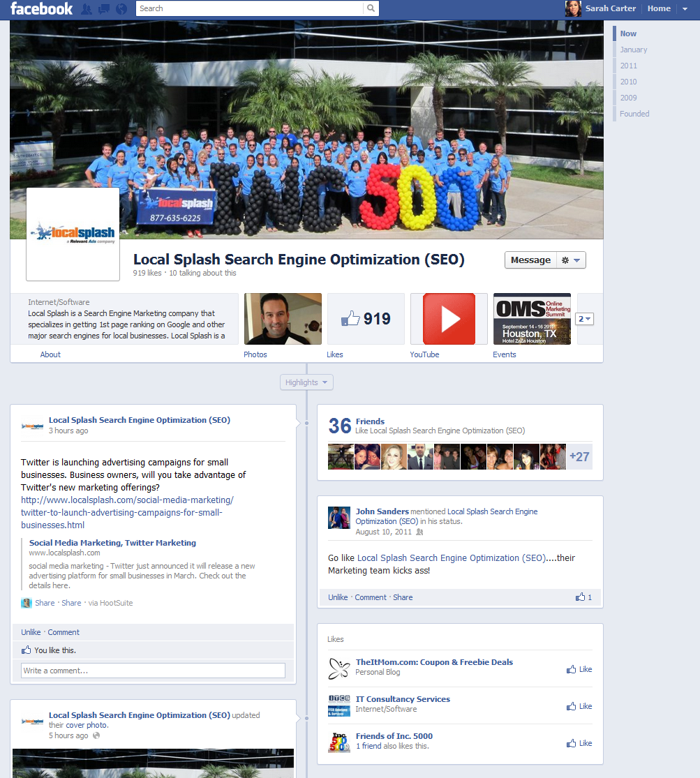Like the IT Consultancy Services page

pyautogui.click(x=579, y=705)
